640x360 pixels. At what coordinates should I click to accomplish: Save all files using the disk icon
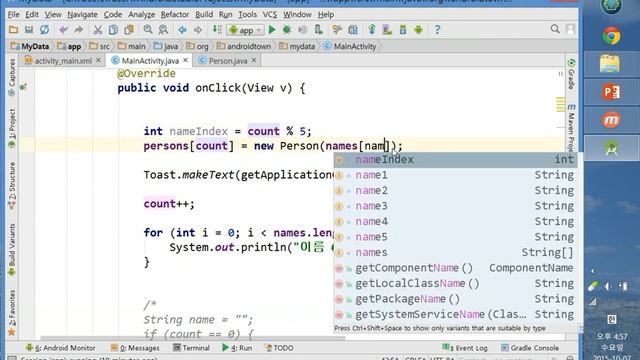(29, 30)
